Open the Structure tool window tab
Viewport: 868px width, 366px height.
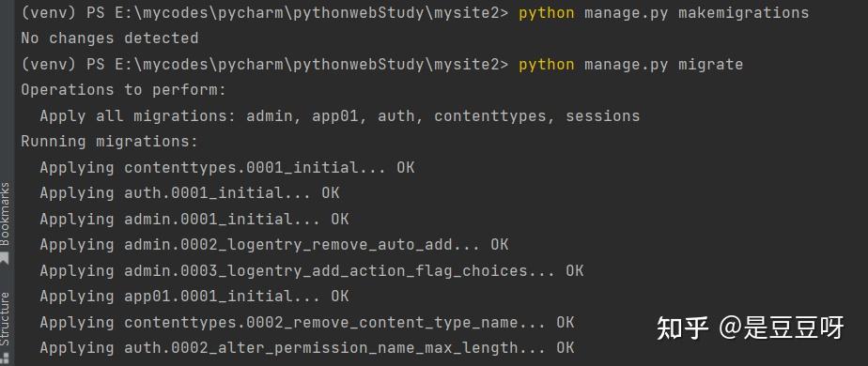click(6, 320)
